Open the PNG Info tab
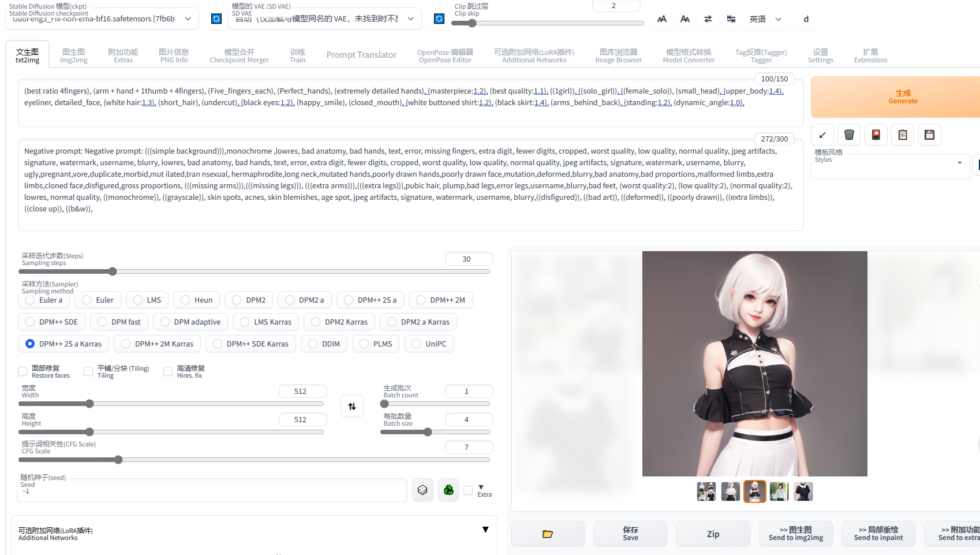980x555 pixels. pyautogui.click(x=174, y=55)
